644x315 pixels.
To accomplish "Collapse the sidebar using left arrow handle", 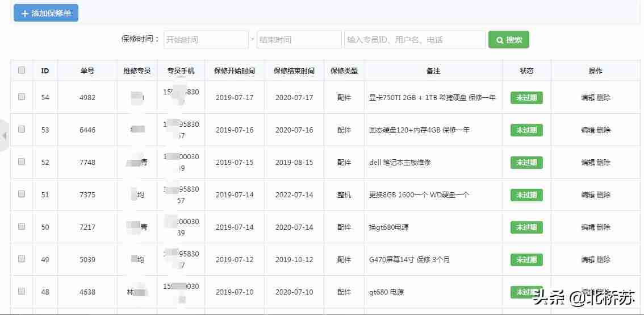I will 5,135.
